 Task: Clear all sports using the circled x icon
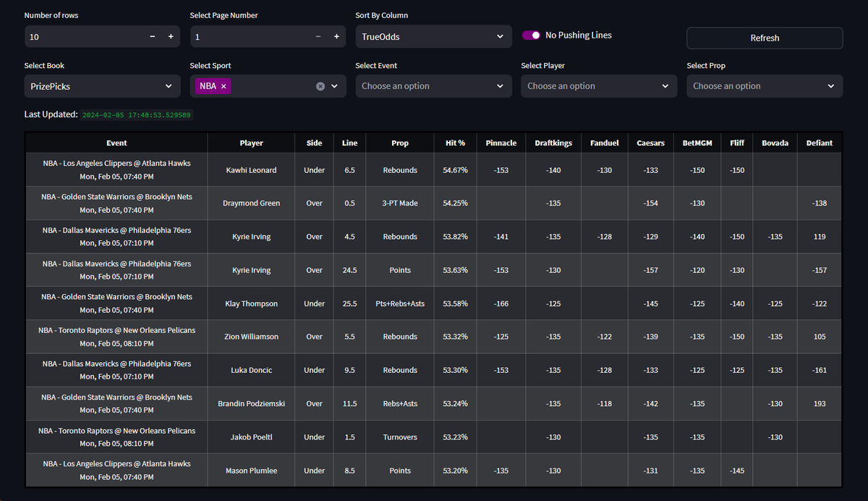pos(320,85)
